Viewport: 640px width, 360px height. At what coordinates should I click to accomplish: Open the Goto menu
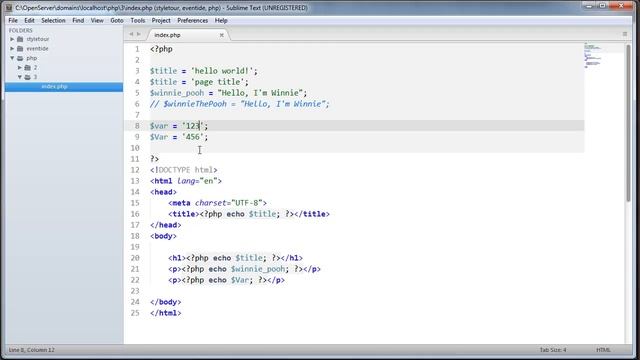(117, 20)
